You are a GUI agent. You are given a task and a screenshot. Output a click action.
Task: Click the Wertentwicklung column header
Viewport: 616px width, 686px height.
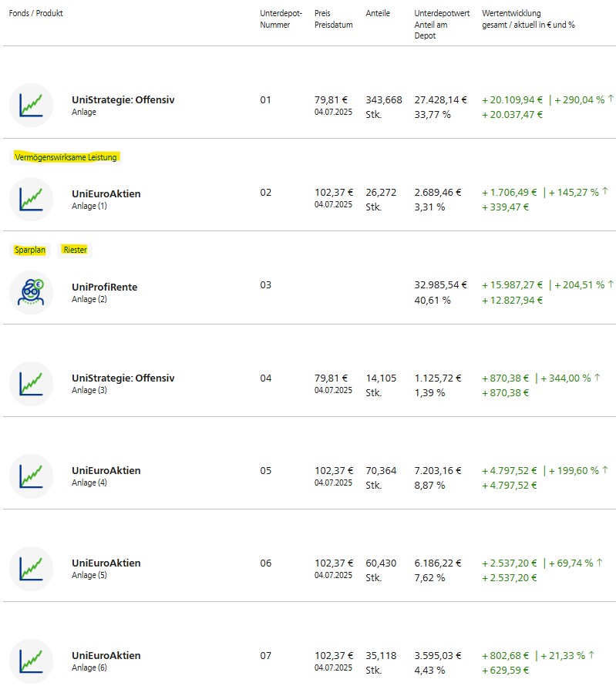pyautogui.click(x=511, y=14)
